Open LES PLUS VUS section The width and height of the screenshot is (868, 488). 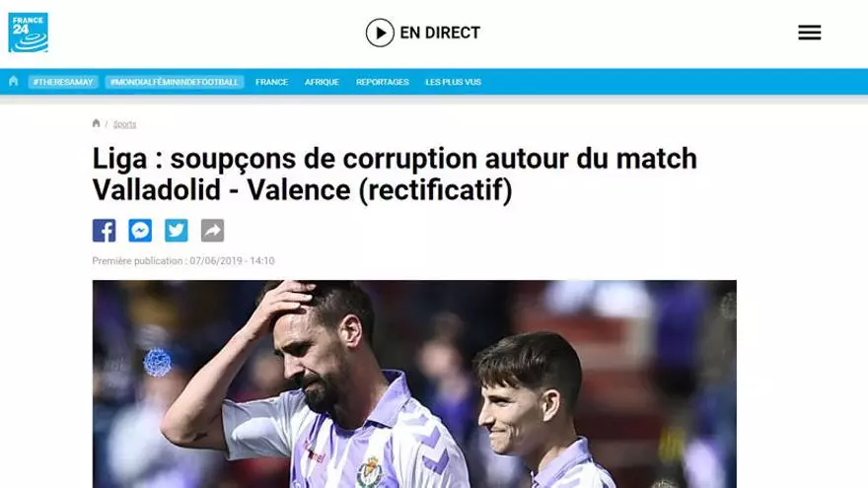click(x=454, y=82)
